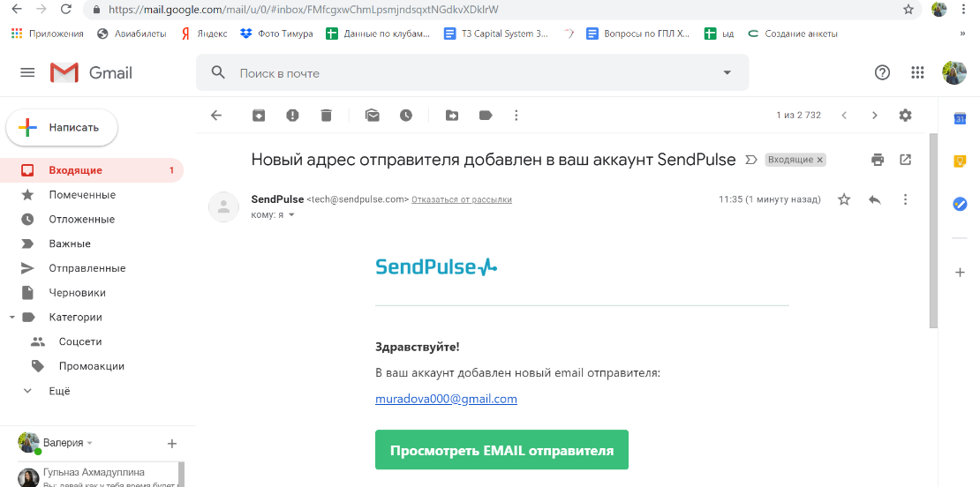The height and width of the screenshot is (487, 980).
Task: Snooze this email with the clock icon
Action: [406, 115]
